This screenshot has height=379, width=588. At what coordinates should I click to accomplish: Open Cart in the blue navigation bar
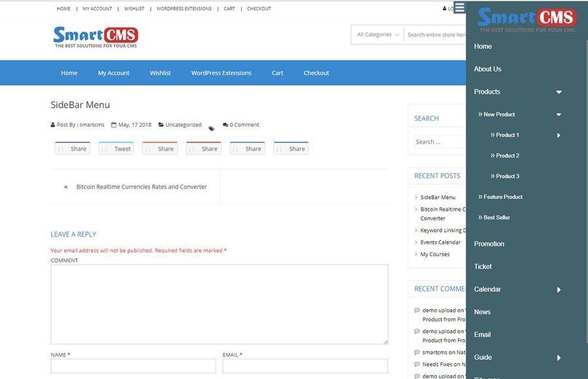click(278, 73)
